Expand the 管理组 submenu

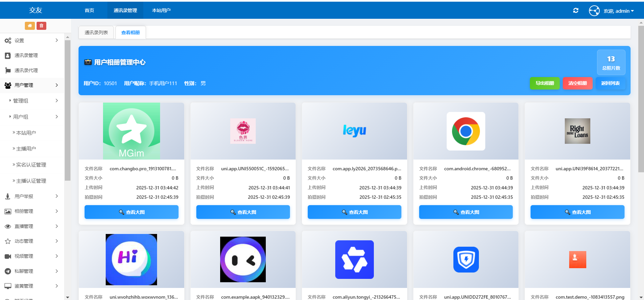[x=34, y=101]
